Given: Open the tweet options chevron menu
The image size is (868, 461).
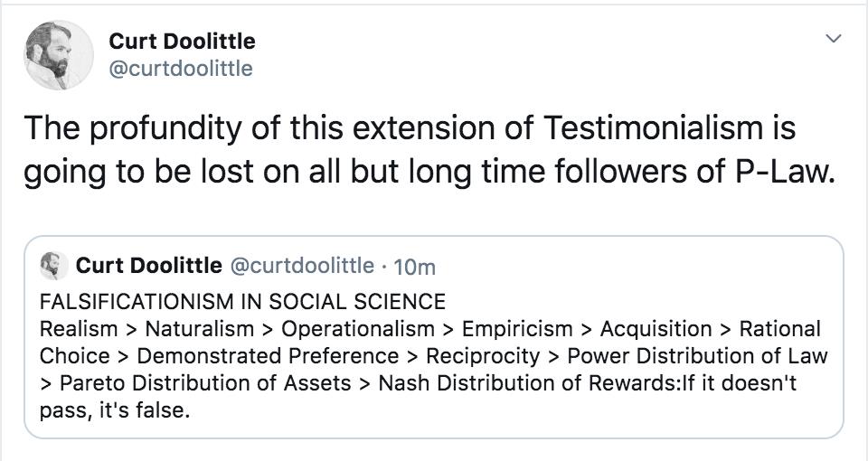Looking at the screenshot, I should pyautogui.click(x=834, y=39).
